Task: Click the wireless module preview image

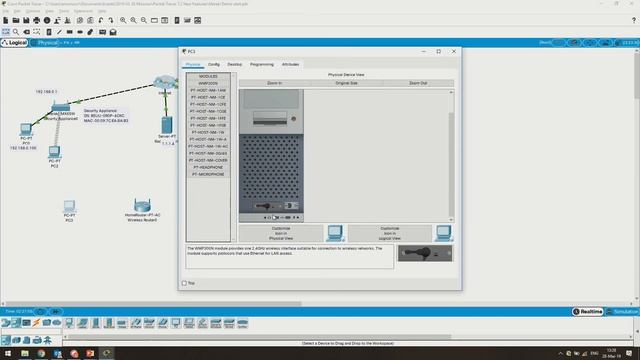Action: 425,253
